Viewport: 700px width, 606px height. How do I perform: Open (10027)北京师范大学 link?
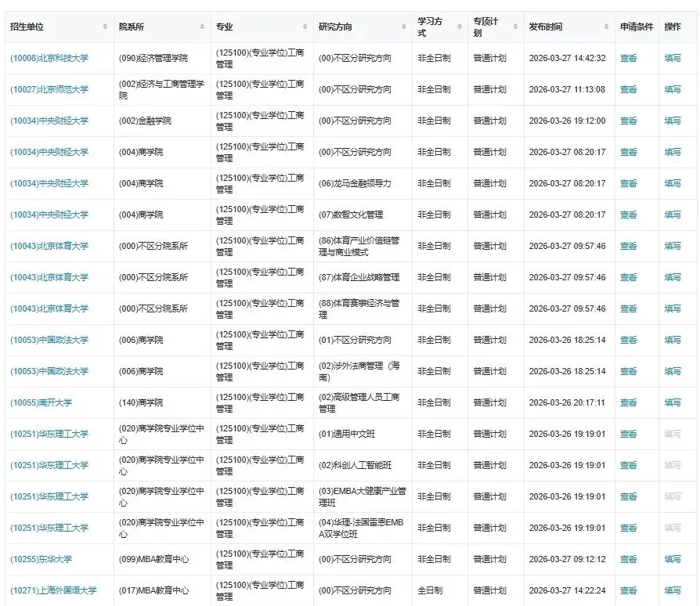click(49, 89)
